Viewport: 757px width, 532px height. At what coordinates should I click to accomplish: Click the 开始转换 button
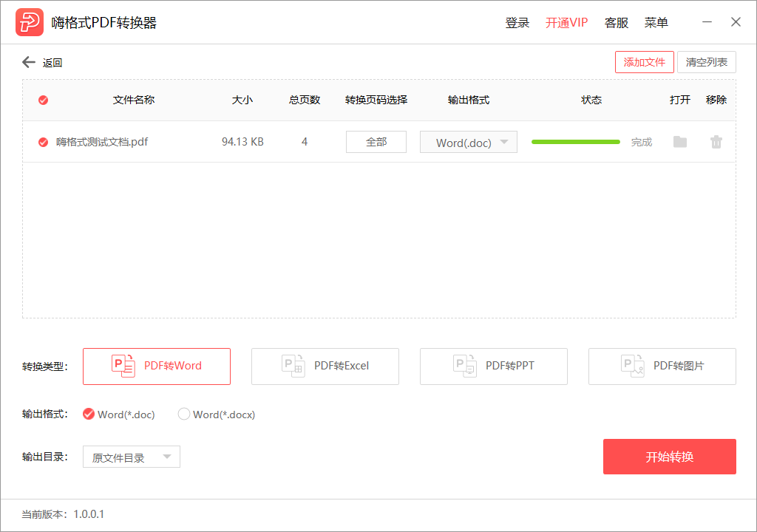pyautogui.click(x=669, y=457)
